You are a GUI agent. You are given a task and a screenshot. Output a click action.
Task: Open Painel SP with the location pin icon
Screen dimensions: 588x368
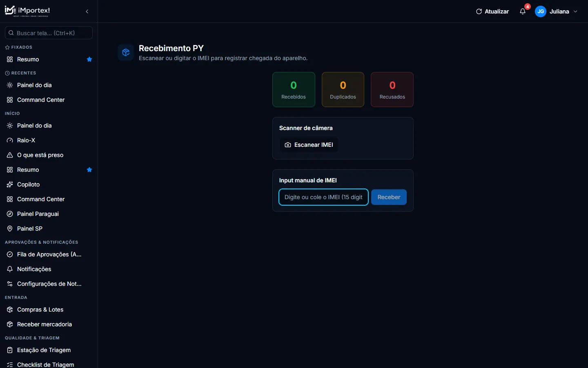49,229
